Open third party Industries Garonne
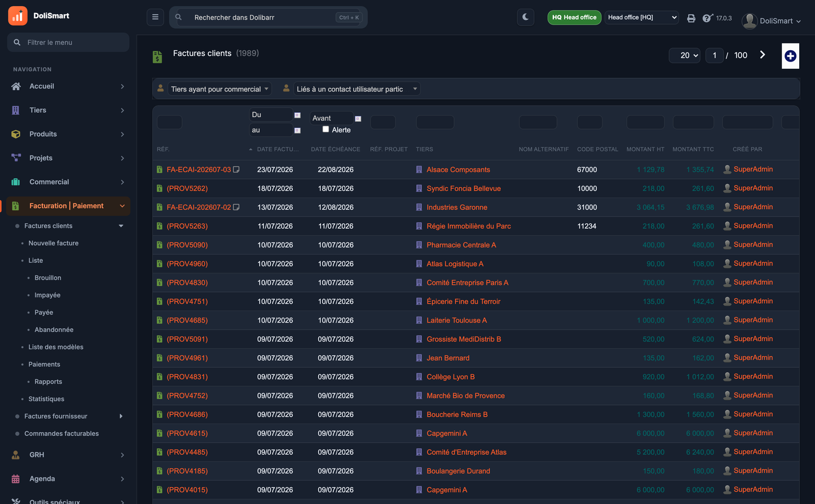 457,207
